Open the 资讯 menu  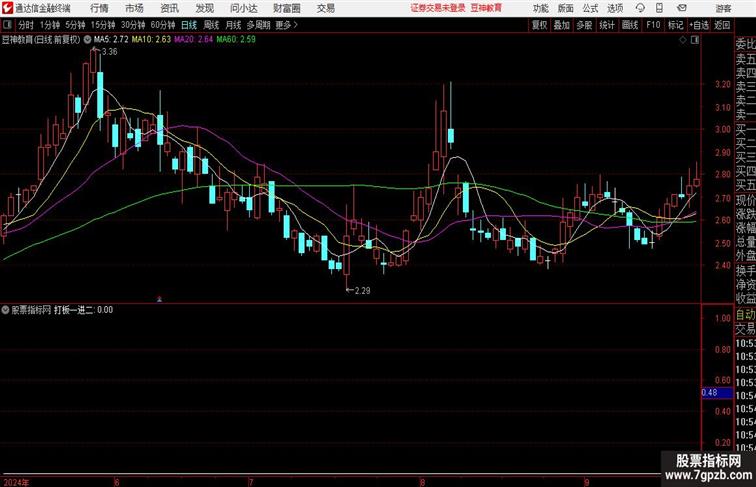(x=169, y=8)
